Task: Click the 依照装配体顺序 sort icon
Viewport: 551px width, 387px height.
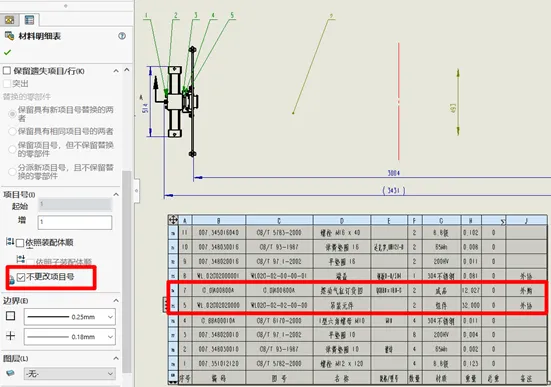Action: click(9, 242)
